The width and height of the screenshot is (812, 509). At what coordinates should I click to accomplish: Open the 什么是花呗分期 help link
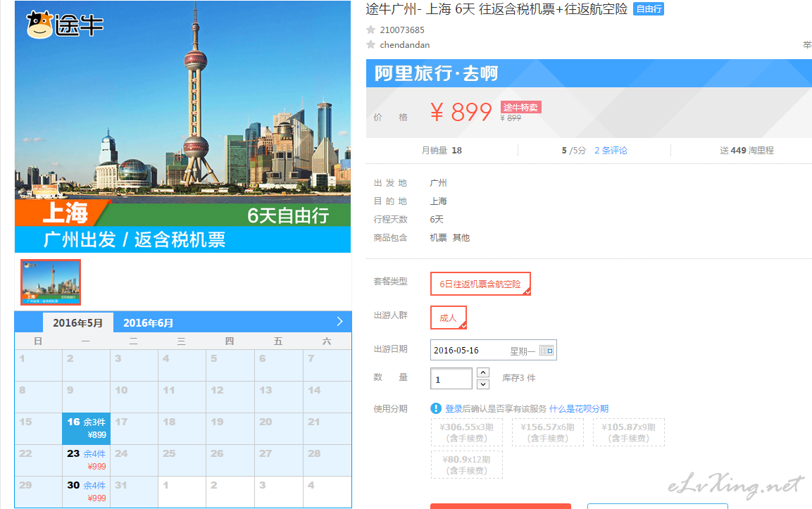pyautogui.click(x=578, y=408)
